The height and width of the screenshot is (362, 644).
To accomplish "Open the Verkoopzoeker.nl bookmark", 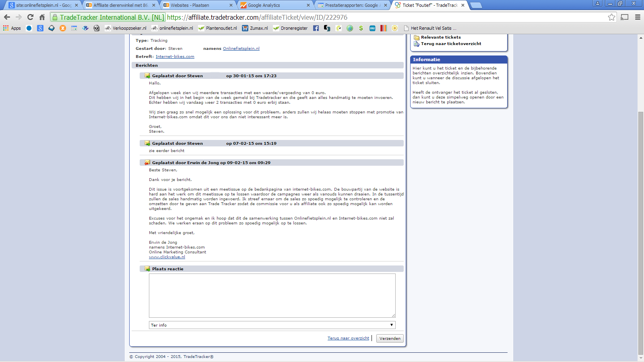I will click(126, 28).
